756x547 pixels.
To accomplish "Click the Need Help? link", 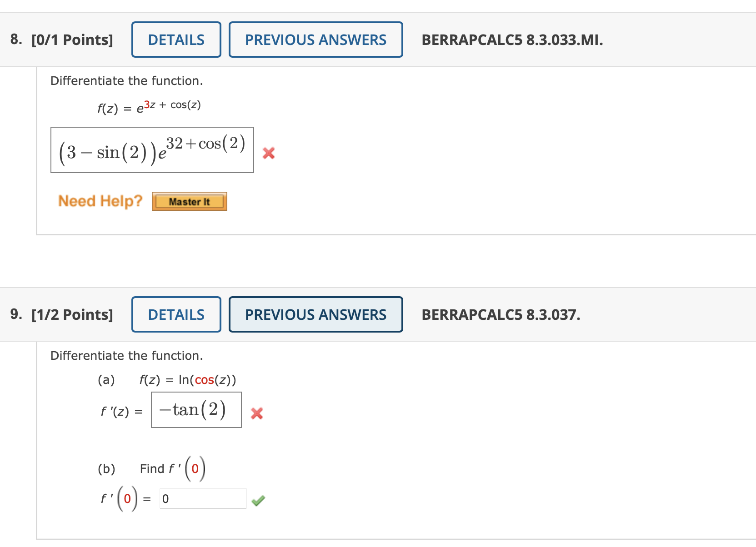I will tap(100, 200).
